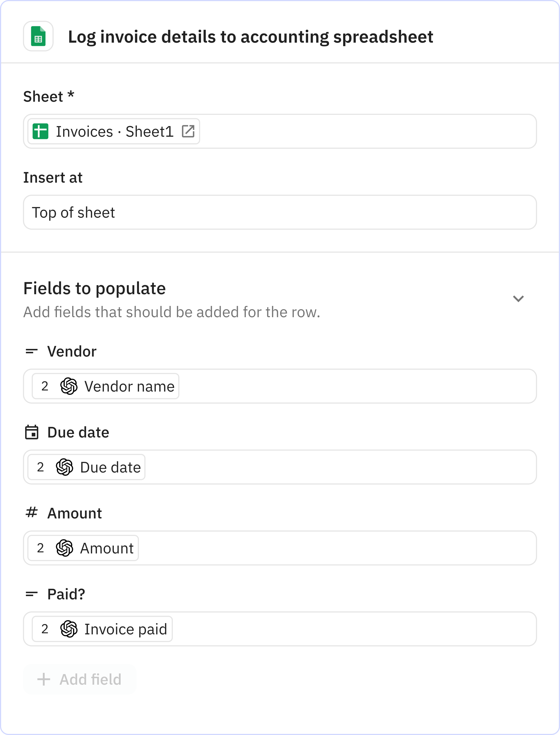Click the ChatGPT icon in Invoice paid chip

(69, 629)
